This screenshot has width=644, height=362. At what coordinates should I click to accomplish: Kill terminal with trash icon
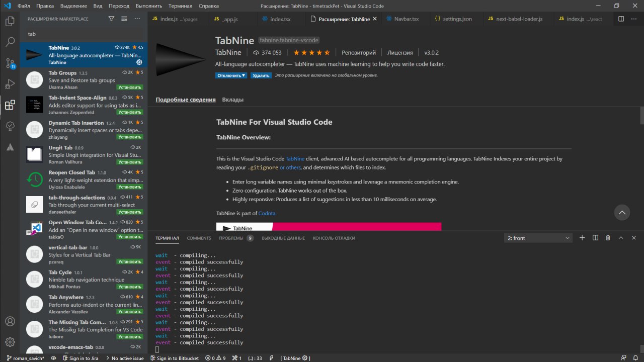click(x=608, y=238)
